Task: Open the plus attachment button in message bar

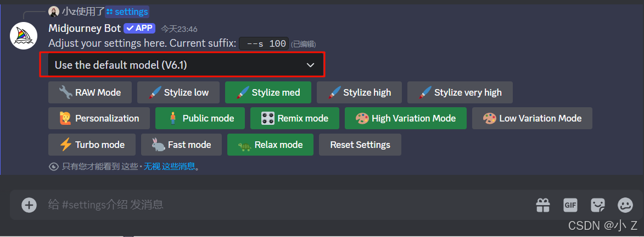Action: 29,205
